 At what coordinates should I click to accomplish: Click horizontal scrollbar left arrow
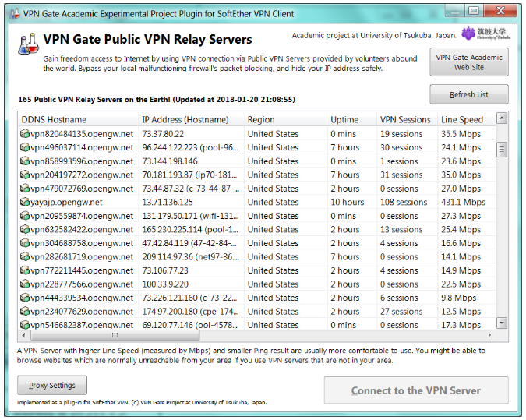click(x=23, y=335)
